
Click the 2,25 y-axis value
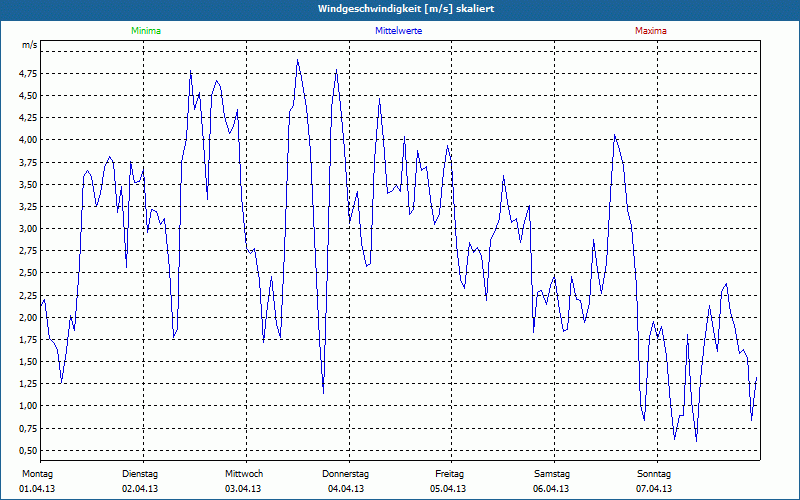[x=29, y=295]
